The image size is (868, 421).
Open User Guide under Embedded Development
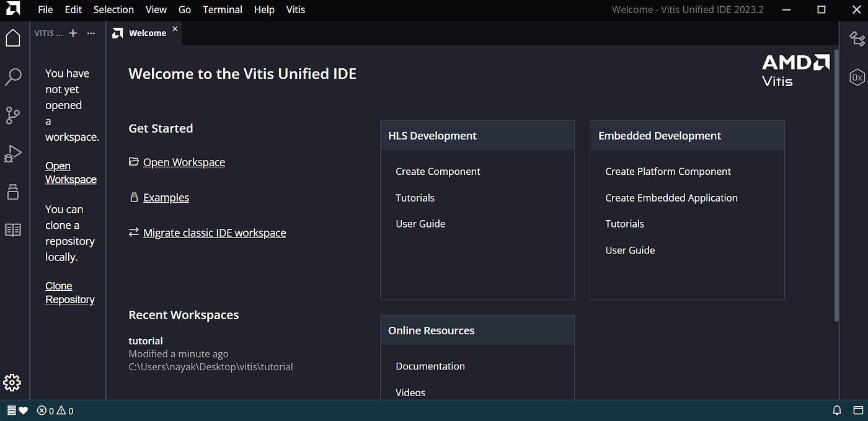point(630,250)
